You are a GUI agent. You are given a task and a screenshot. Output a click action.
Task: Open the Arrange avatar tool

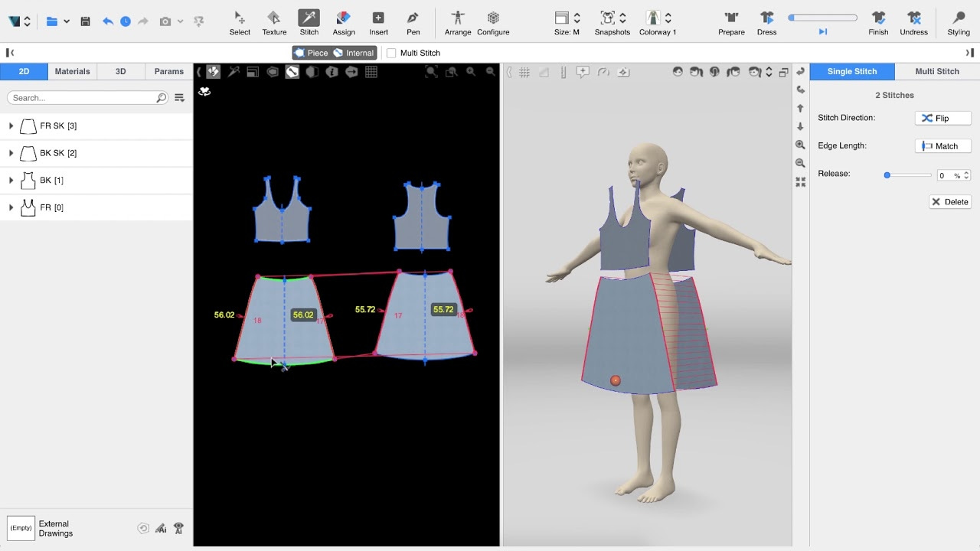pos(458,23)
